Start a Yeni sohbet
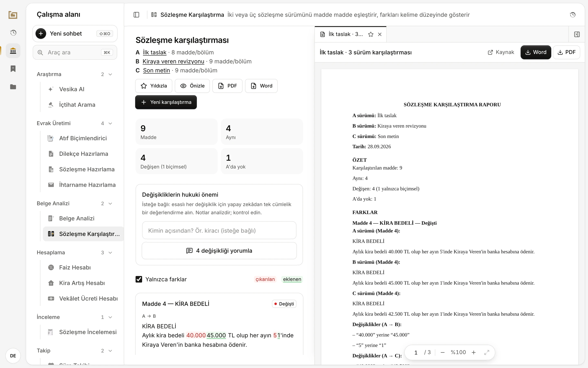Viewport: 588px width, 368px height. click(75, 34)
